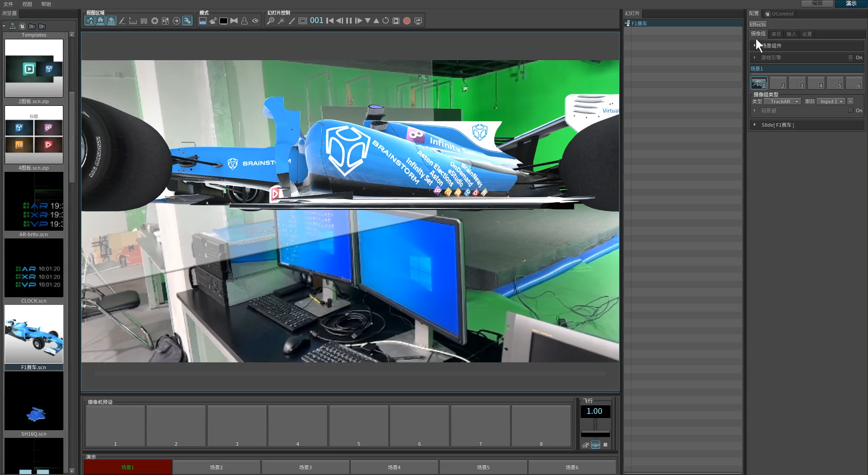The width and height of the screenshot is (868, 475).
Task: Enable the 游戏引擎 On checkbox
Action: point(851,57)
